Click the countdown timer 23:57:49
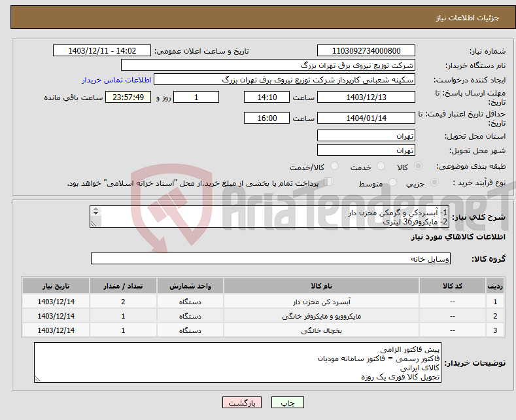 coord(128,97)
